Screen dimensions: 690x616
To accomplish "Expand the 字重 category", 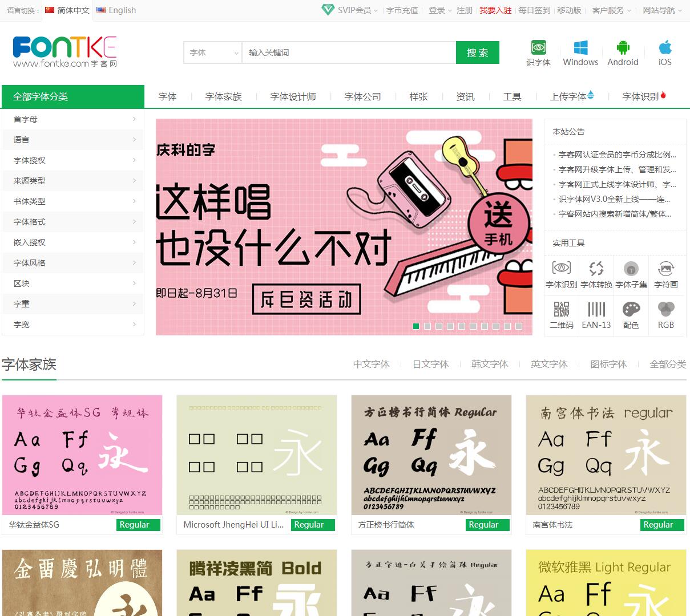I will [73, 304].
